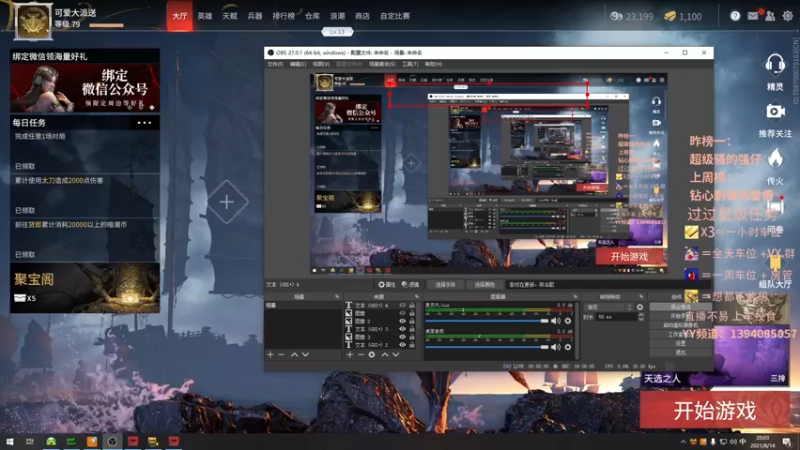
Task: Click the player avatar emblem
Action: [x=33, y=21]
